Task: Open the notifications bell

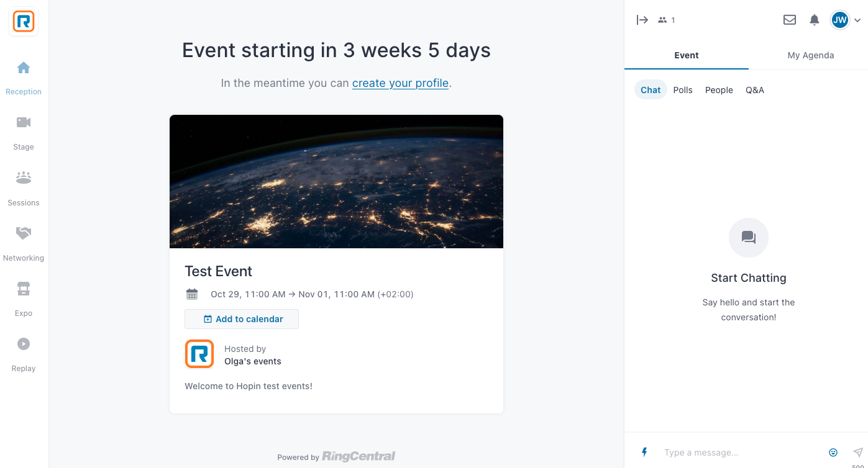Action: click(815, 20)
